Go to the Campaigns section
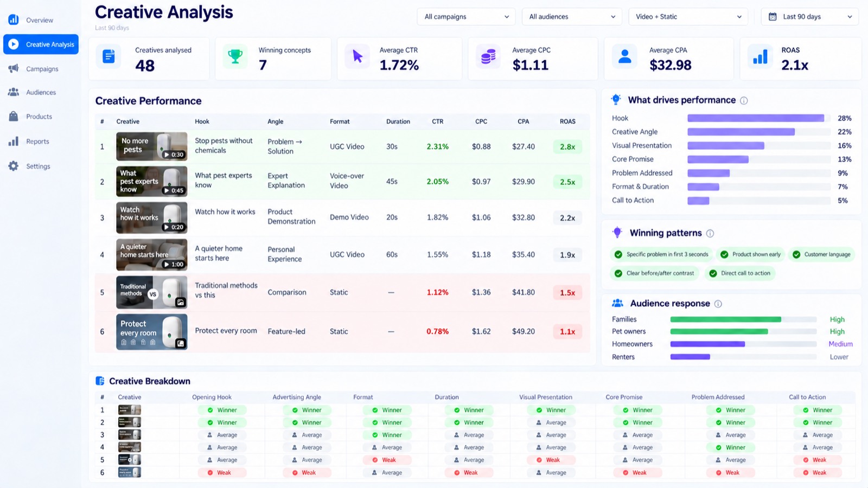The width and height of the screenshot is (868, 488). click(41, 69)
